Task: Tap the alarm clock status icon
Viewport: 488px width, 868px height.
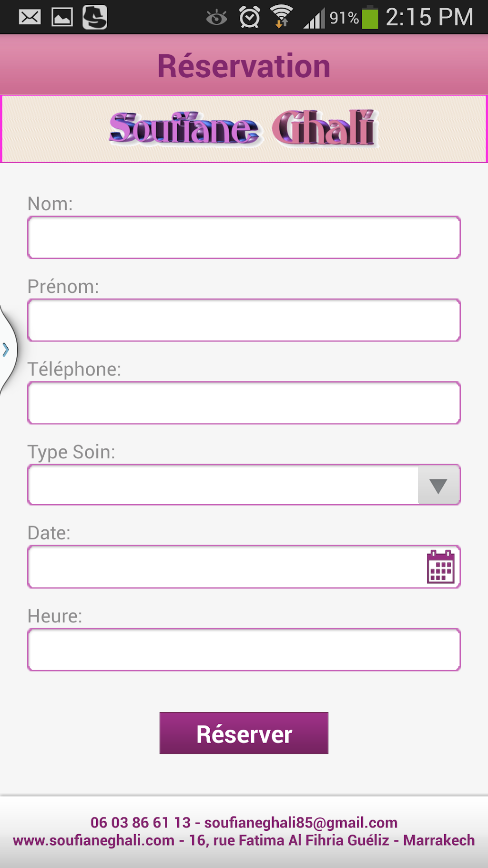Action: (249, 18)
